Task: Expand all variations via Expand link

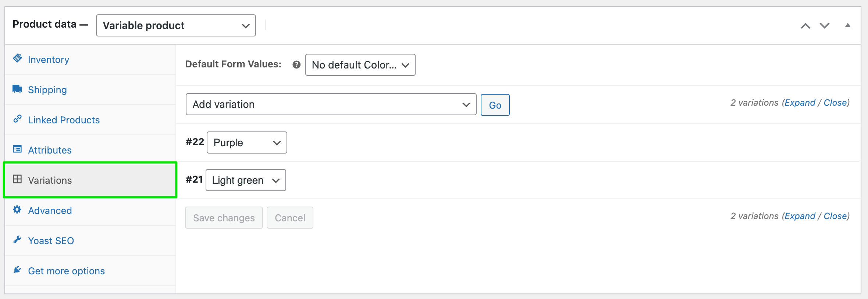Action: click(x=800, y=103)
